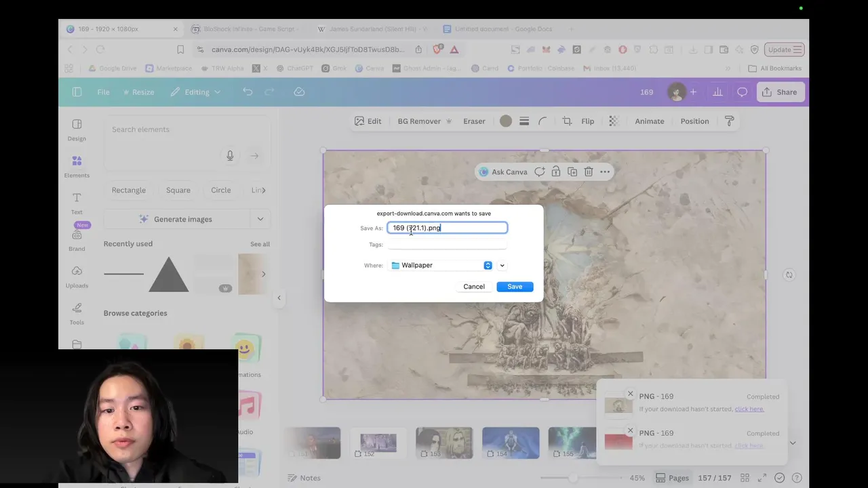Select the Square shape chip
This screenshot has height=488, width=868.
tap(178, 190)
